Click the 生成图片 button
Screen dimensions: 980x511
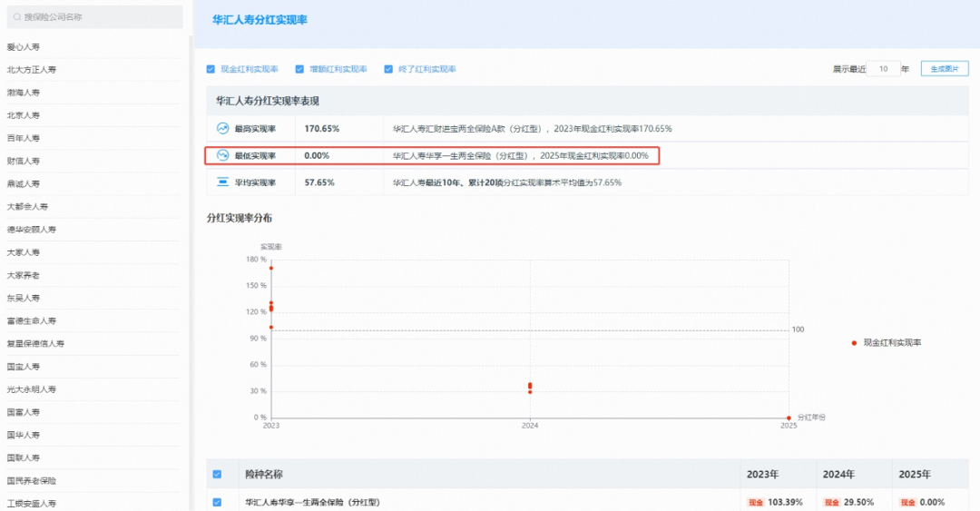945,69
